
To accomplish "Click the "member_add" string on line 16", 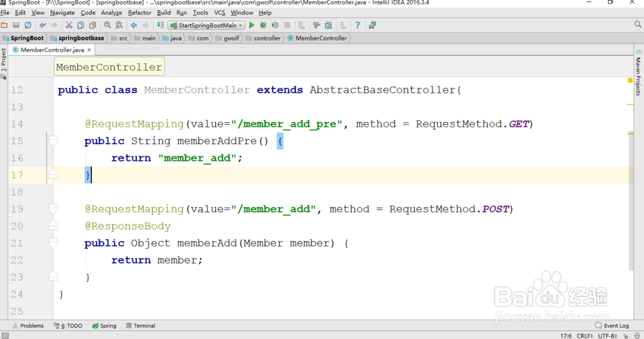I will (197, 158).
